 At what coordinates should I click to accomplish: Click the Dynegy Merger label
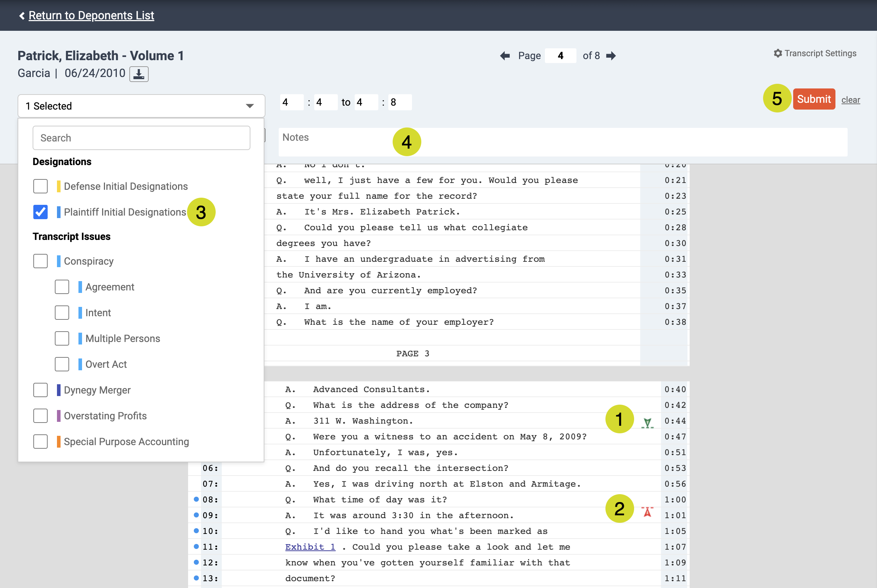pos(97,390)
